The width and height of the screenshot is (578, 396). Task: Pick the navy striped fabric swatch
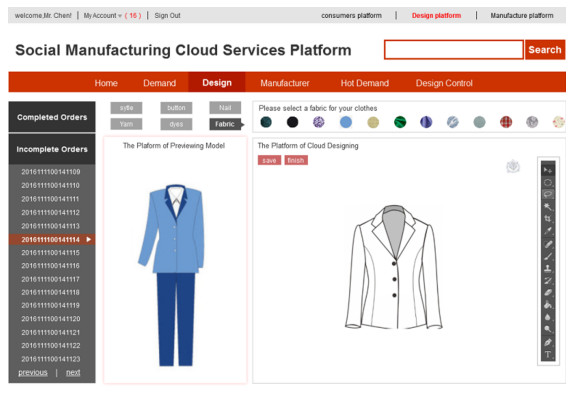click(x=426, y=122)
